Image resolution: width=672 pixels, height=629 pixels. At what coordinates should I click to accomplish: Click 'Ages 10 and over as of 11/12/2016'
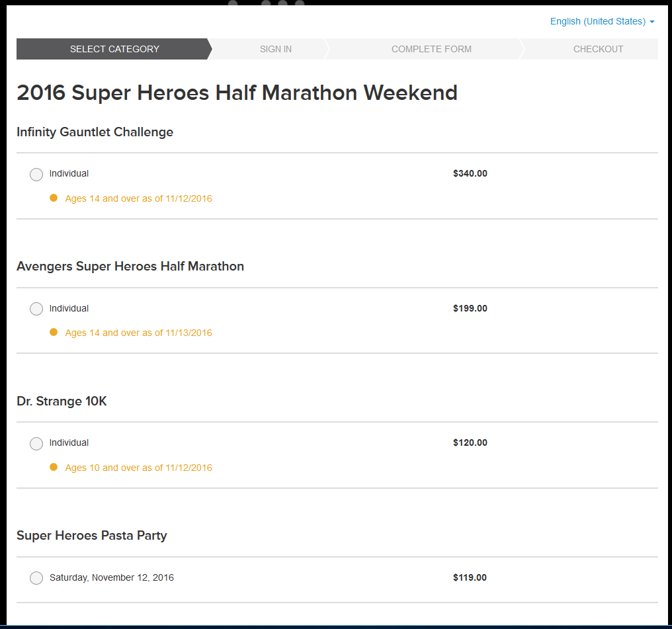click(x=138, y=468)
